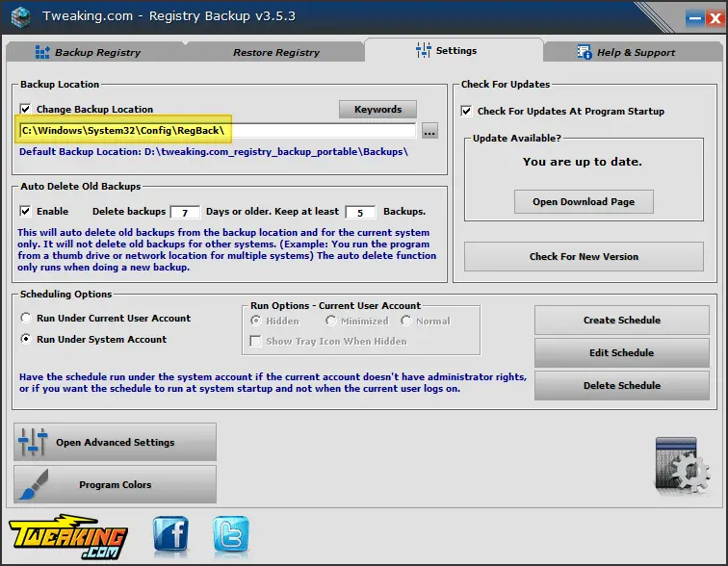Disable the Auto Delete Enable checkbox
The height and width of the screenshot is (566, 728).
pos(26,211)
